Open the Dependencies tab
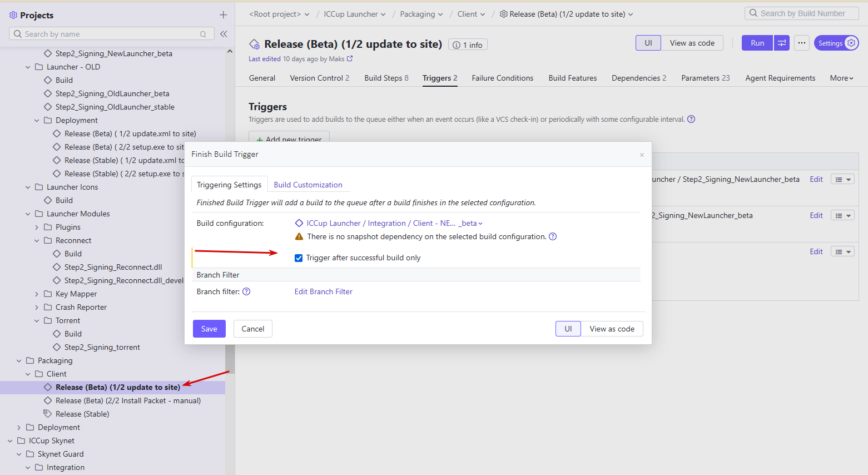 639,78
